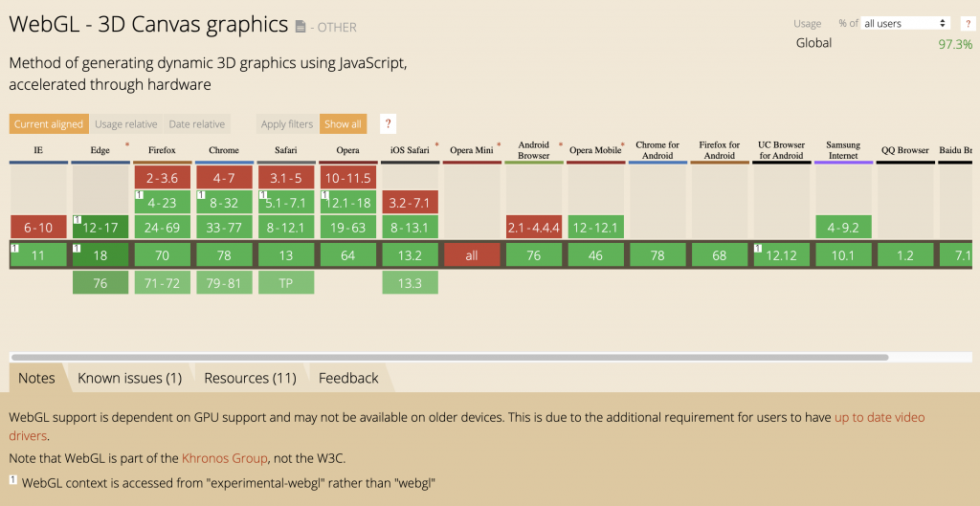Switch view to Date relative
The height and width of the screenshot is (506, 980).
pyautogui.click(x=197, y=123)
